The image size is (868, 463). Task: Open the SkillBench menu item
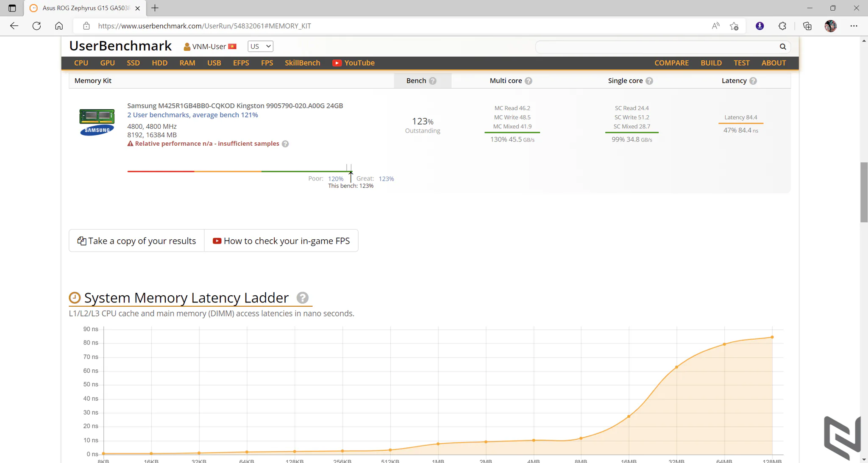pos(303,63)
